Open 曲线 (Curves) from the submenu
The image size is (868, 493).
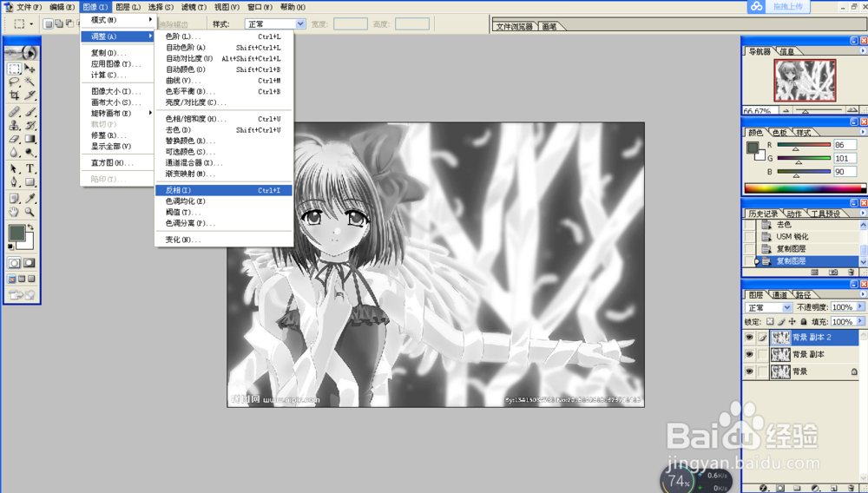point(224,81)
